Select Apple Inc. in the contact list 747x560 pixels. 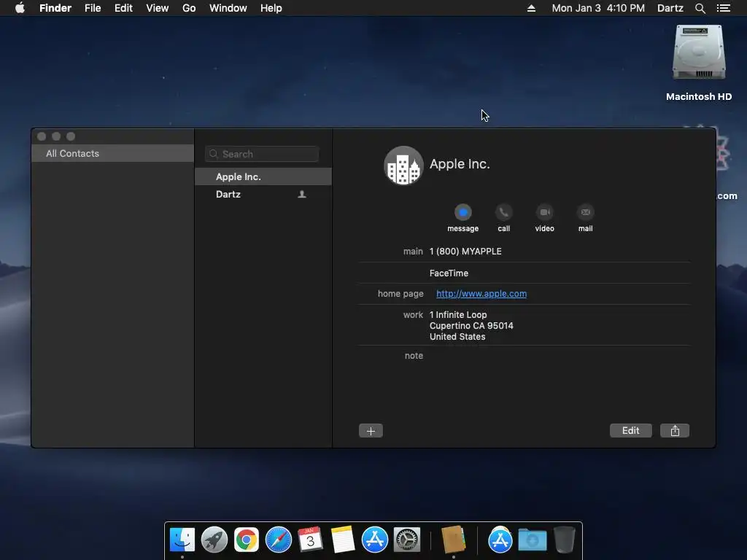(263, 176)
